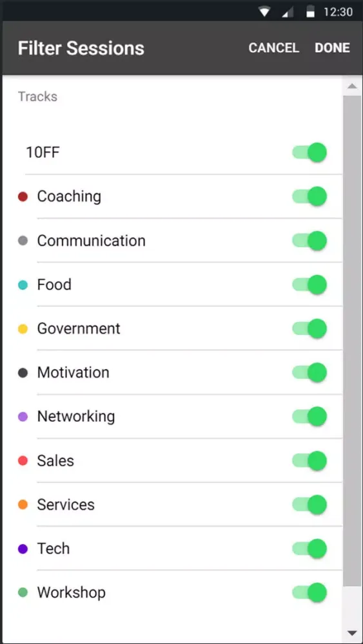Click the cellular signal icon

[x=288, y=13]
